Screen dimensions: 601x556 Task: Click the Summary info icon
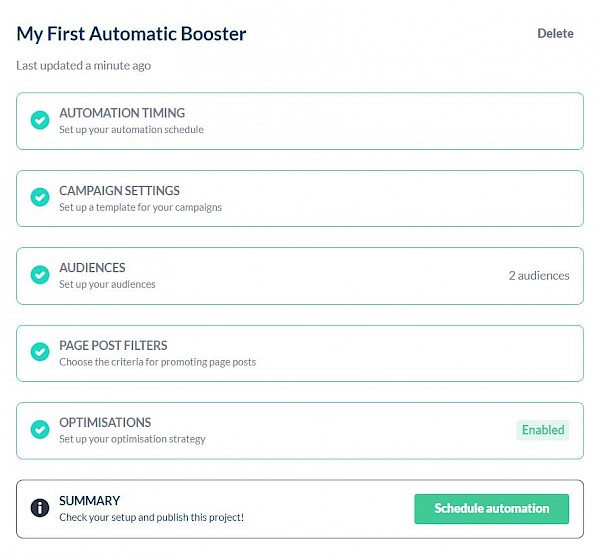coord(40,508)
